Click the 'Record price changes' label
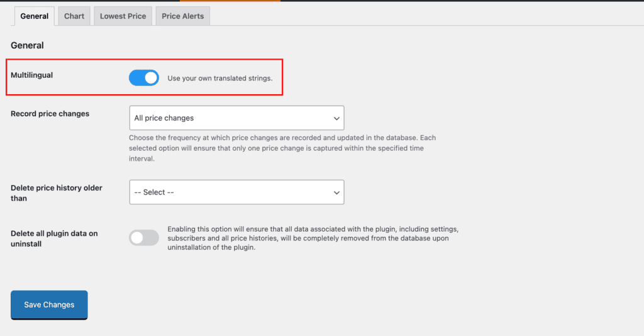This screenshot has height=336, width=644. click(x=50, y=114)
